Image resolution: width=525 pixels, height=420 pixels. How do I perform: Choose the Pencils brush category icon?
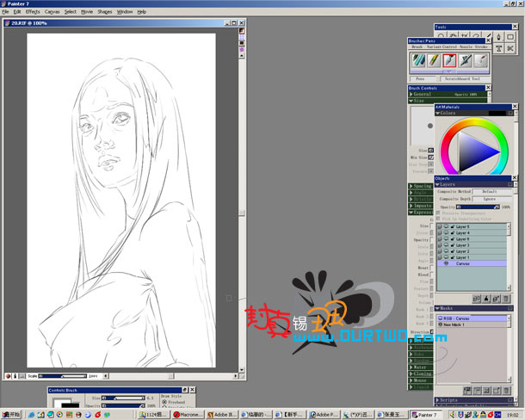click(x=434, y=60)
